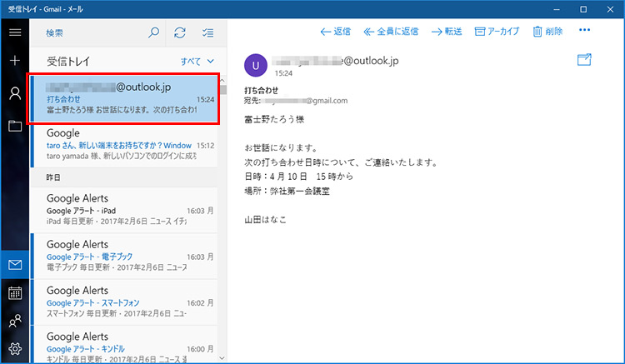
Task: Sync the mailbox with refresh icon
Action: (179, 33)
